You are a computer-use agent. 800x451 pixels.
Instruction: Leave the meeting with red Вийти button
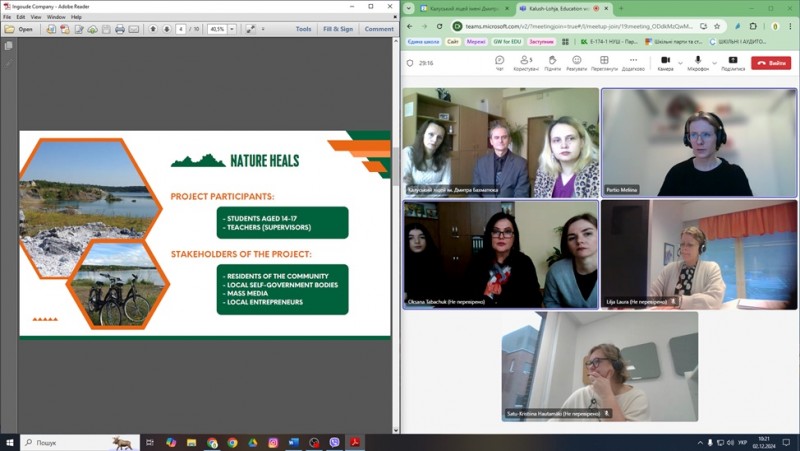click(771, 63)
